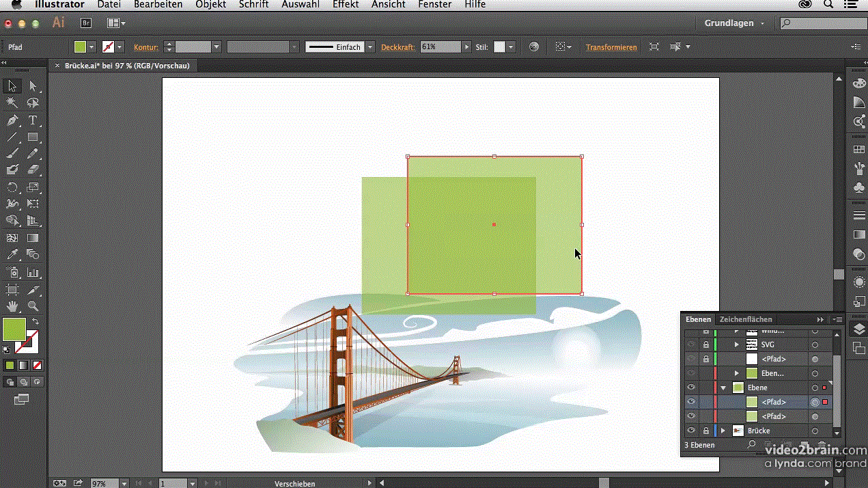The width and height of the screenshot is (868, 488).
Task: Select the Selection tool (black arrow)
Action: pos(12,85)
